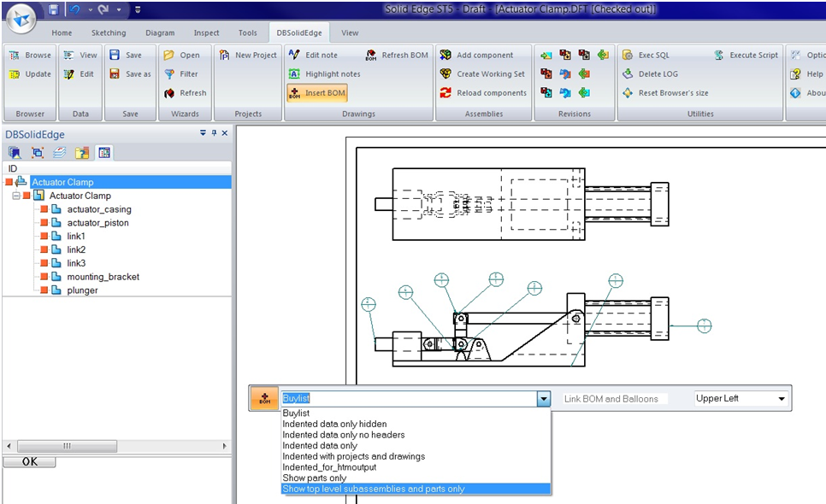This screenshot has height=504, width=826.
Task: Click fifth highlighted icon in DBSolidEdge panel toolbar
Action: coord(104,153)
